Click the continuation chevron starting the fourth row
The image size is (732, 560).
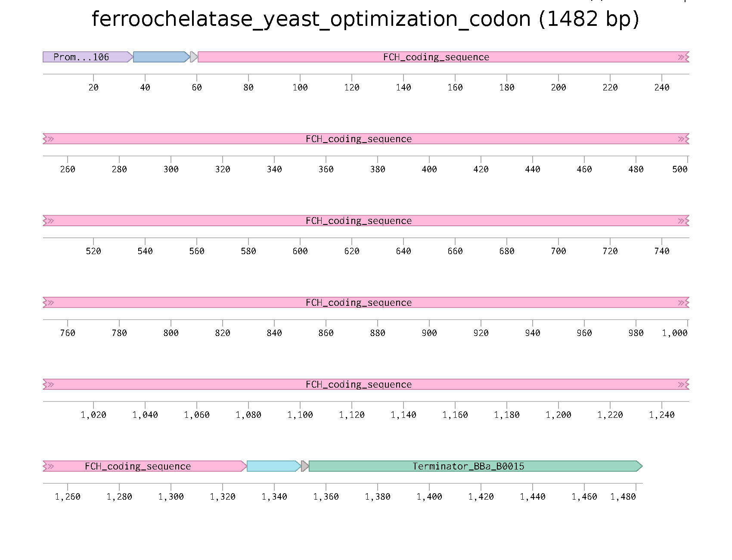pyautogui.click(x=50, y=302)
